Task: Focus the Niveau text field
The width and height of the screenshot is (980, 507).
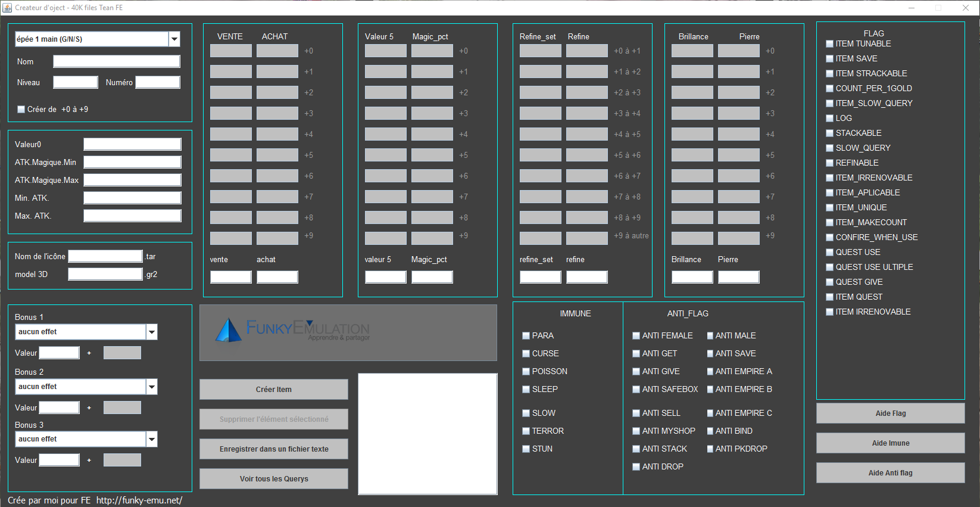Action: coord(76,82)
